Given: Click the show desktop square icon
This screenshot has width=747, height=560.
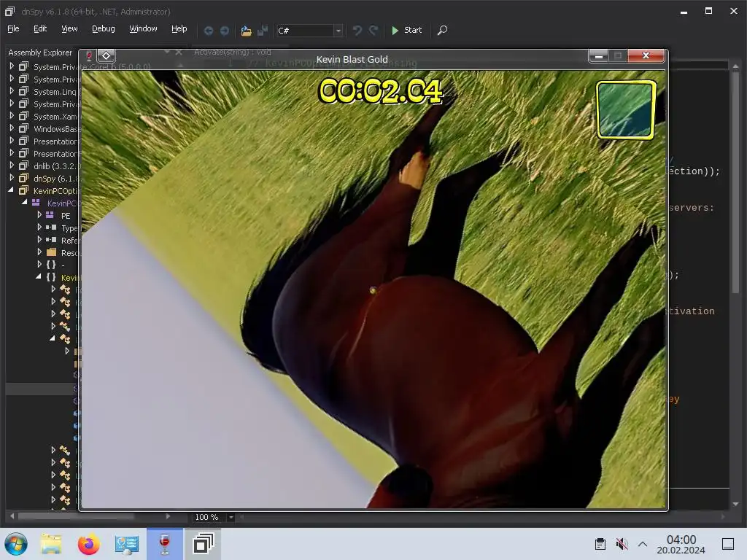Looking at the screenshot, I should click(728, 544).
